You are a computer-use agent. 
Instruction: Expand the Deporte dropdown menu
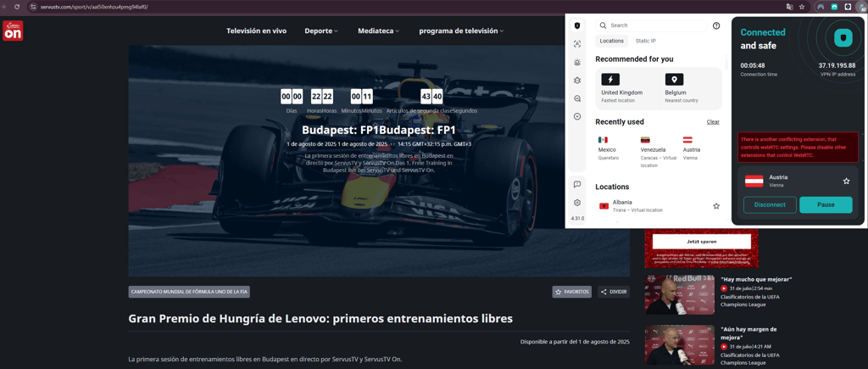tap(321, 31)
